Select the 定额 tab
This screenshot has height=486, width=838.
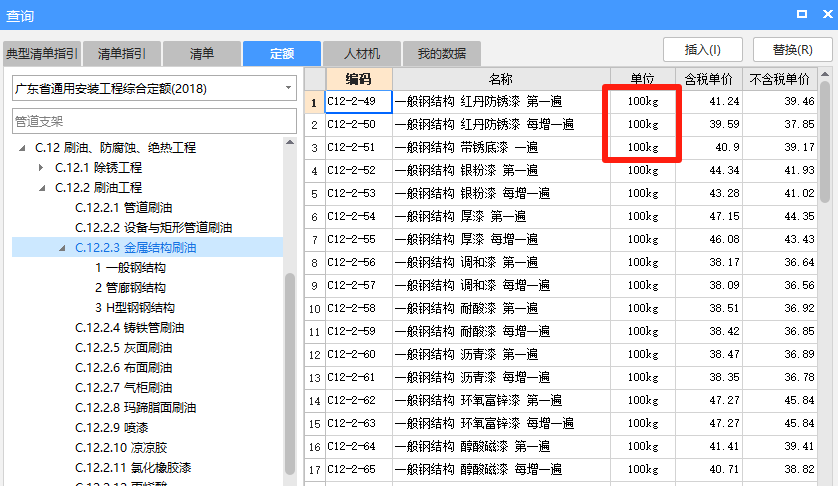[x=282, y=53]
